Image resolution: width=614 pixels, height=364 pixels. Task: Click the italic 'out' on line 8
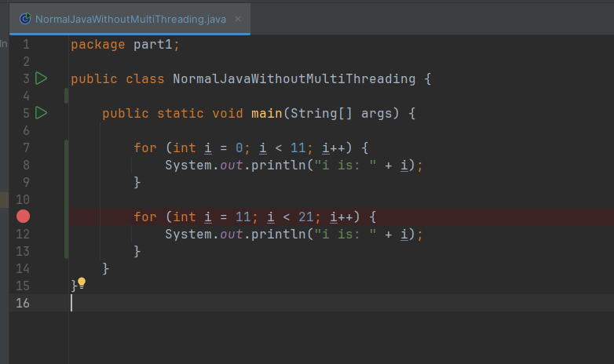click(x=231, y=166)
